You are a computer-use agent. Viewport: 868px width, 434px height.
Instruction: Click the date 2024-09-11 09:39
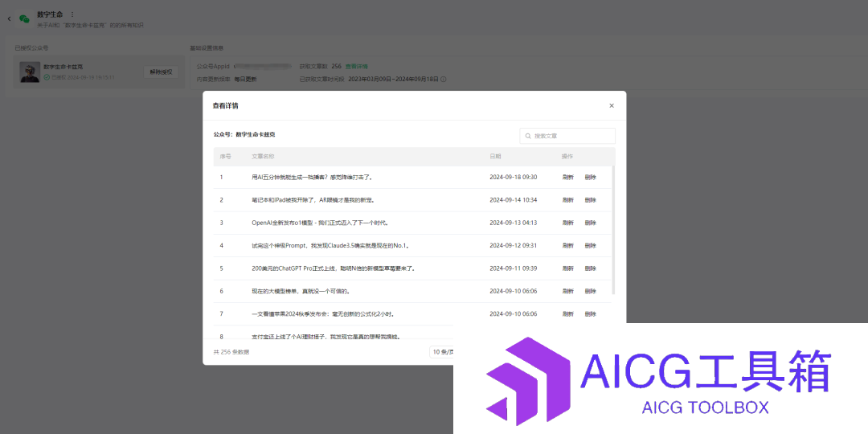(x=513, y=268)
